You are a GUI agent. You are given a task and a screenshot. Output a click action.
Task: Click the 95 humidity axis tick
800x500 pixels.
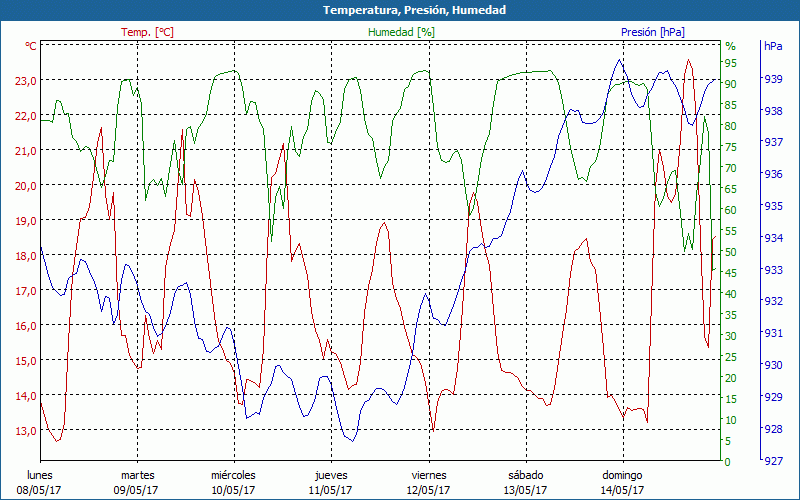(x=730, y=63)
